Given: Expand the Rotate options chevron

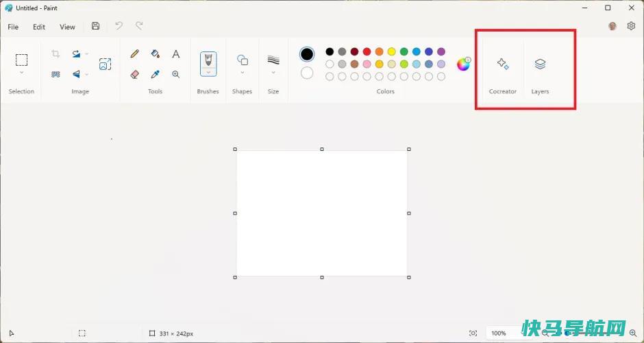Looking at the screenshot, I should tap(86, 54).
